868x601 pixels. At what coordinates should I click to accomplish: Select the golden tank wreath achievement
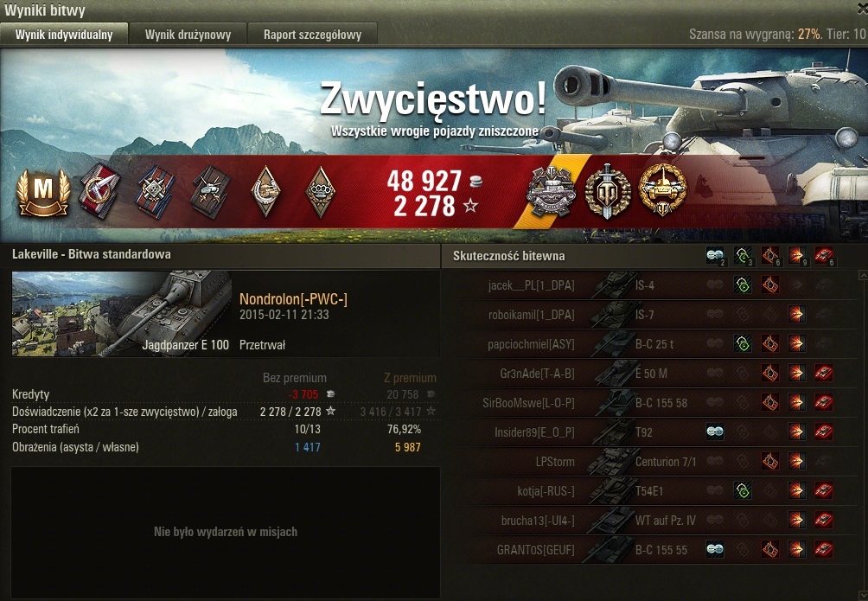point(662,190)
